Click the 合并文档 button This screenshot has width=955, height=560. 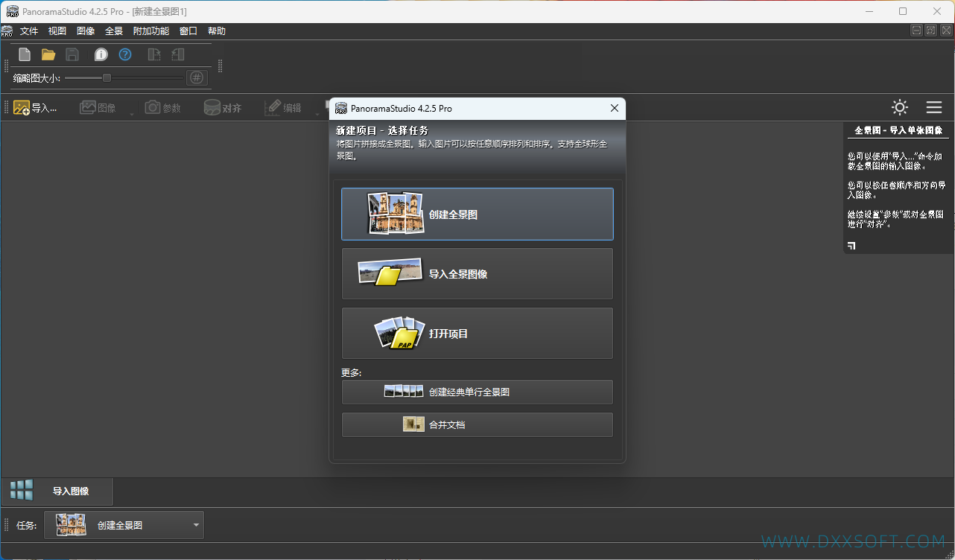(477, 424)
